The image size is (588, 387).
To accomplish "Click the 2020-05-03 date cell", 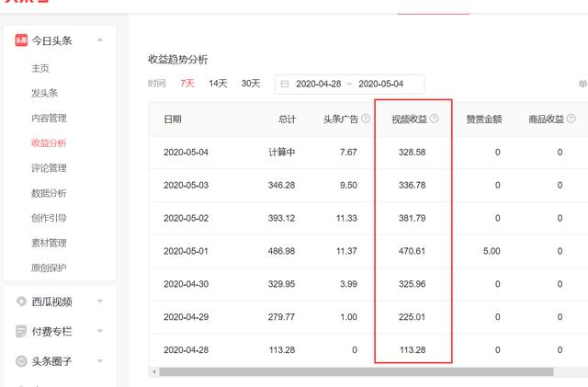I will pyautogui.click(x=186, y=186).
